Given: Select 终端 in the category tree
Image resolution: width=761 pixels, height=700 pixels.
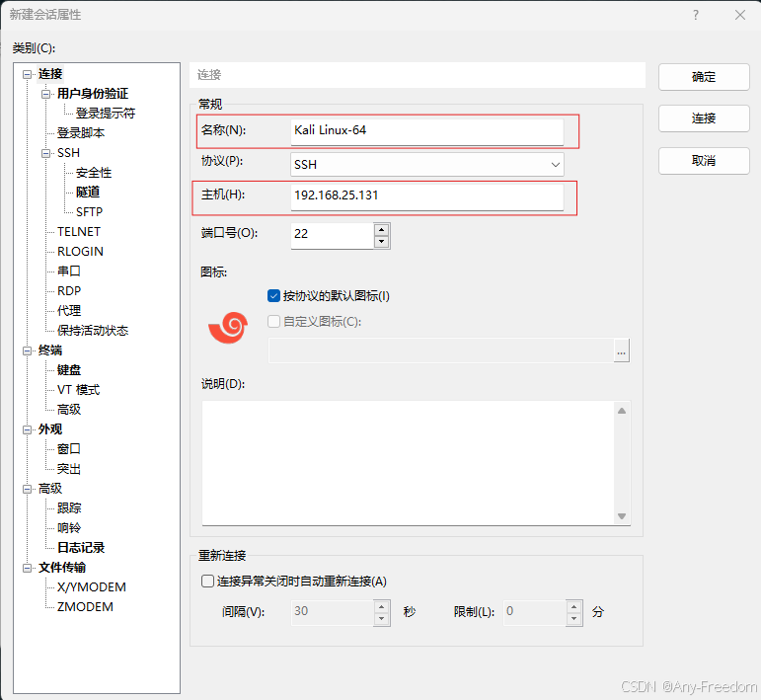Looking at the screenshot, I should click(x=50, y=350).
